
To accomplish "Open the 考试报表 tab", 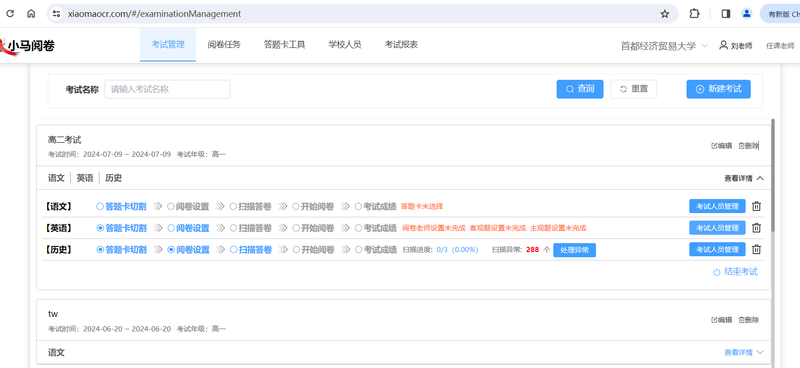I will pyautogui.click(x=401, y=44).
